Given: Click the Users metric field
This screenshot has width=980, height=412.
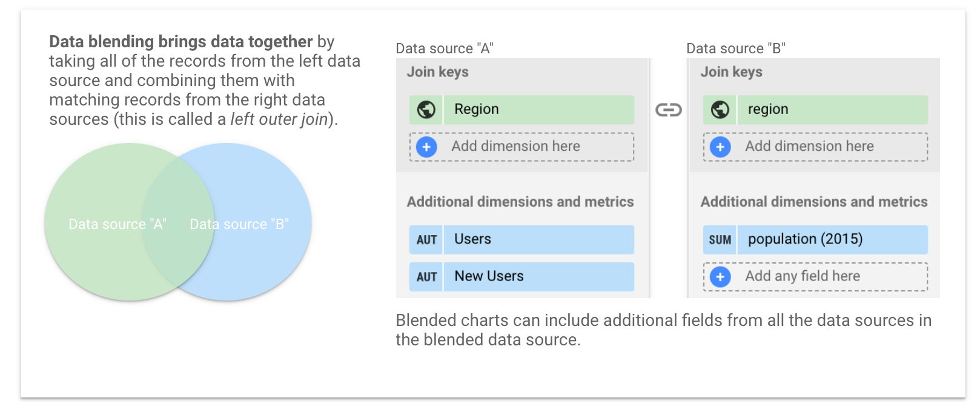Looking at the screenshot, I should point(538,240).
